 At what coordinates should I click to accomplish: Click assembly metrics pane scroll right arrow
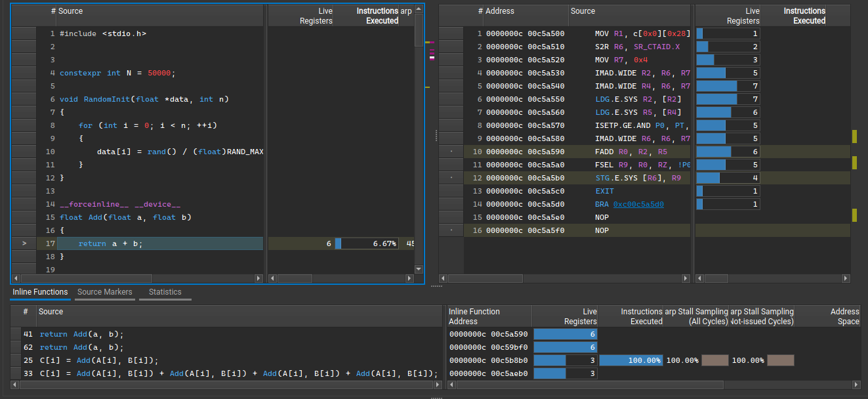pos(846,278)
